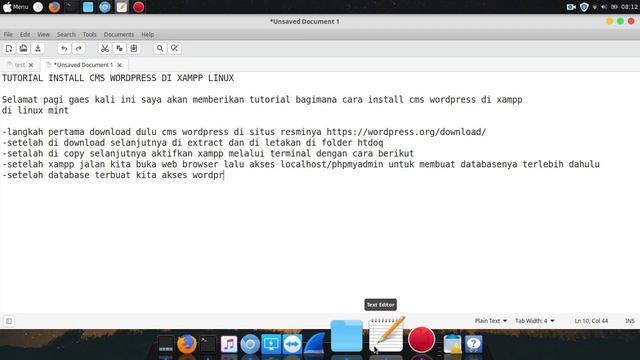Place cursor in the title line TUTORIAL INSTALL
Screen dimensions: 640x360
(118, 78)
